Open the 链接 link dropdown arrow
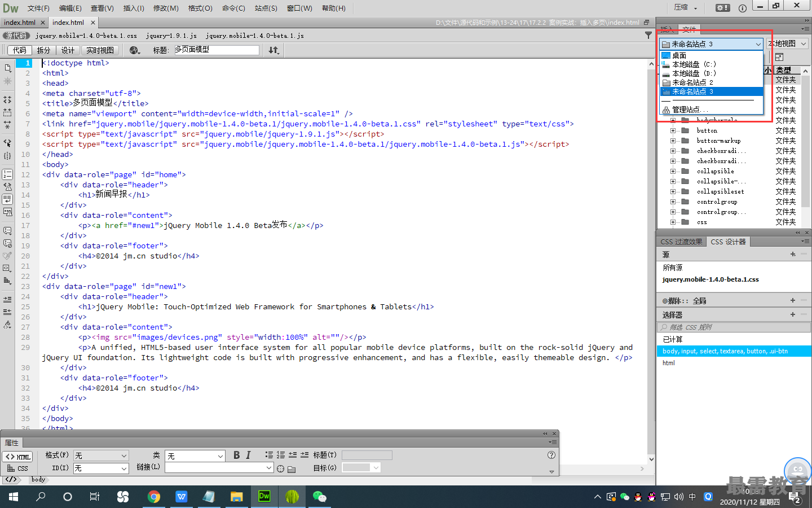Viewport: 812px width, 508px height. (269, 468)
